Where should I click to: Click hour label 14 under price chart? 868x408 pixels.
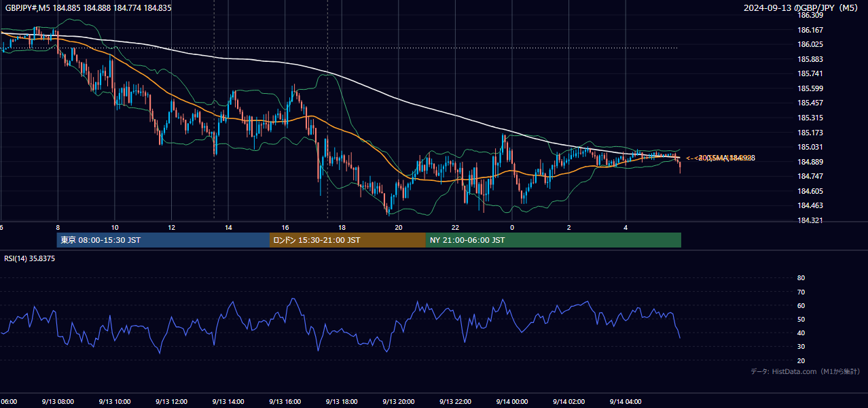pyautogui.click(x=229, y=228)
